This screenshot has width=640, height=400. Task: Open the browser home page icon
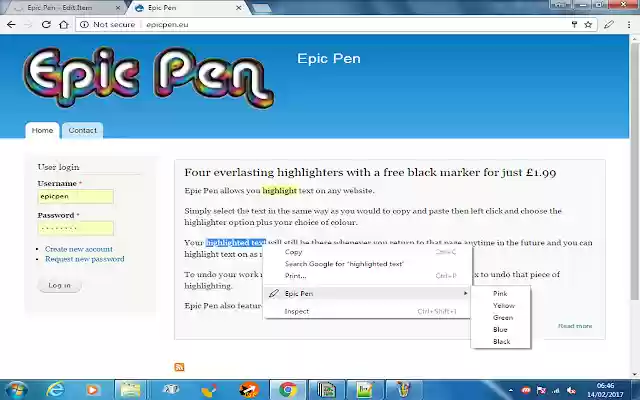tap(64, 24)
